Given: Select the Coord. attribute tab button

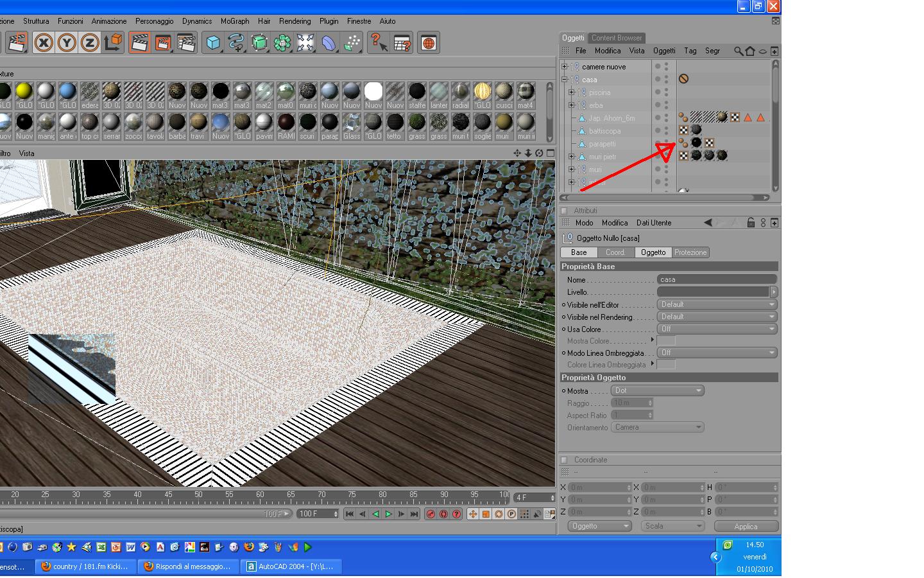Looking at the screenshot, I should 615,252.
